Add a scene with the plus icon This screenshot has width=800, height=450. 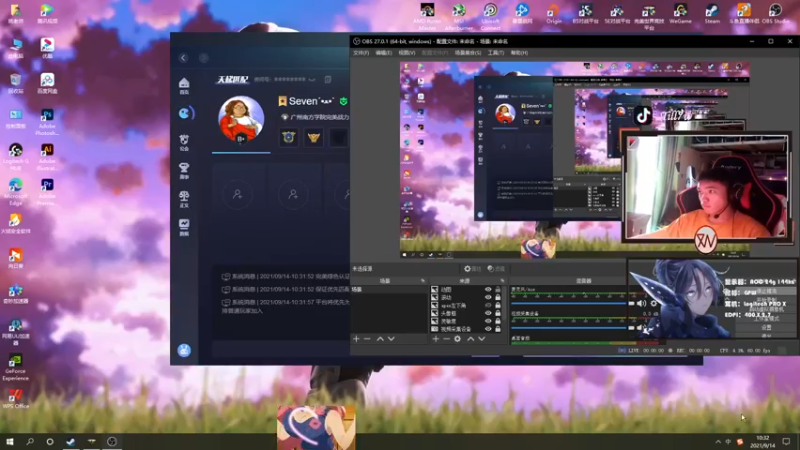pyautogui.click(x=356, y=339)
